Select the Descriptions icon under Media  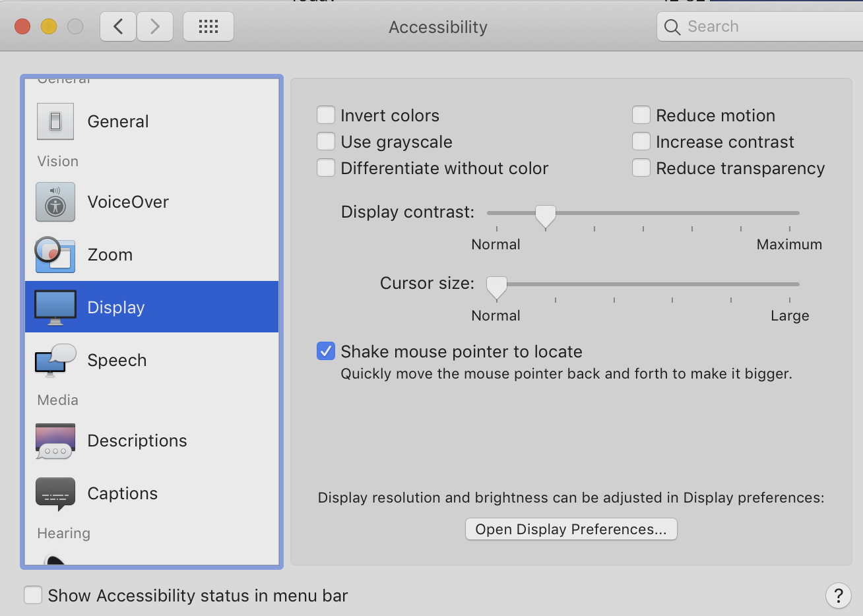55,441
